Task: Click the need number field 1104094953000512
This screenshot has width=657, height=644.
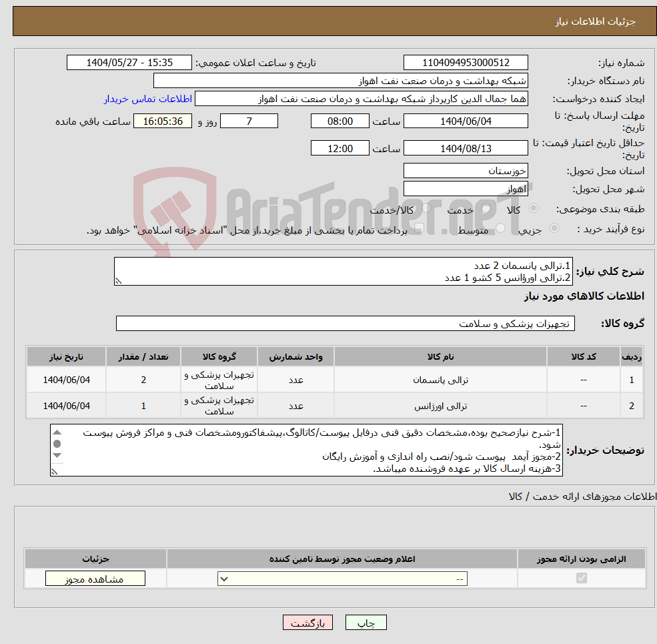Action: (466, 63)
